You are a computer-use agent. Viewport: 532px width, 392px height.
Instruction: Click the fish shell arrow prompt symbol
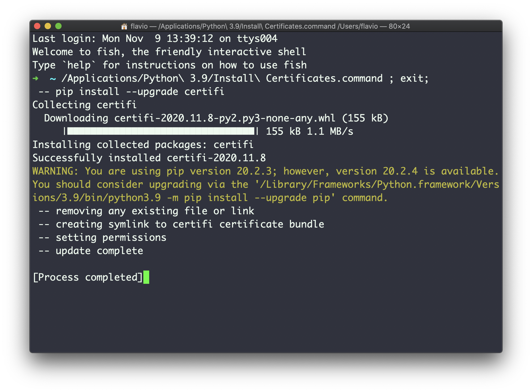35,78
